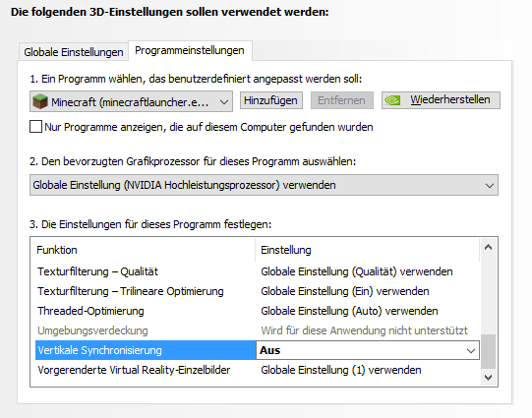Click 'Wird für diese Anwendung nicht unterstützt'
Image resolution: width=532 pixels, height=418 pixels.
click(364, 330)
